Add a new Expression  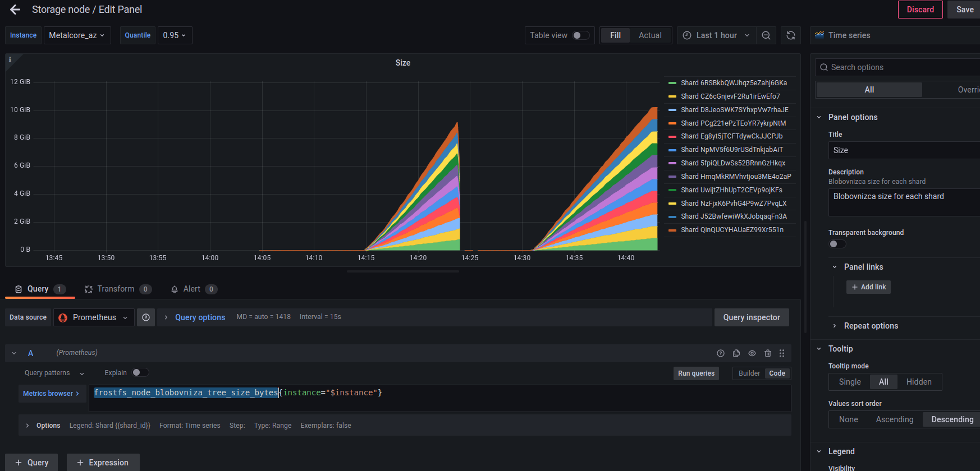pos(103,463)
